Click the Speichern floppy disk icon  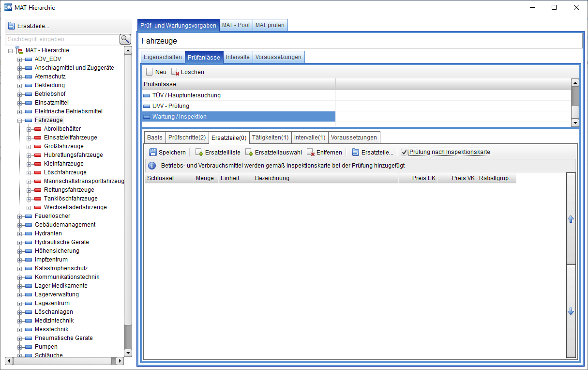[153, 152]
